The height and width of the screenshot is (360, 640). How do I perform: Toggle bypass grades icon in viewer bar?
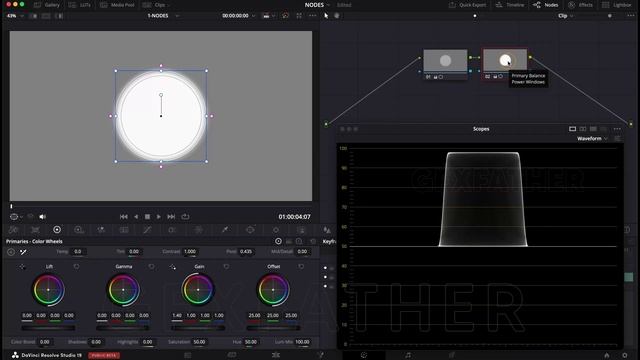[x=285, y=16]
